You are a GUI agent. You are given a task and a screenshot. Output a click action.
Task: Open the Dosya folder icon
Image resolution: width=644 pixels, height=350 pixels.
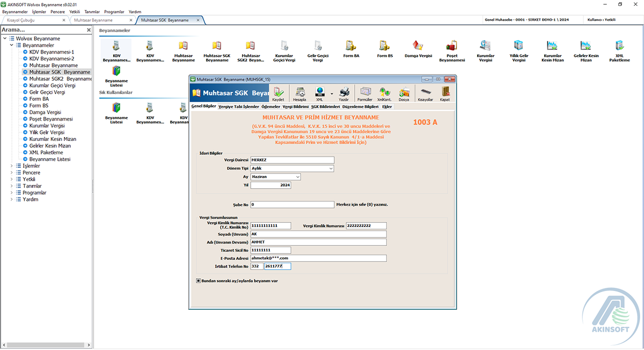click(x=404, y=93)
